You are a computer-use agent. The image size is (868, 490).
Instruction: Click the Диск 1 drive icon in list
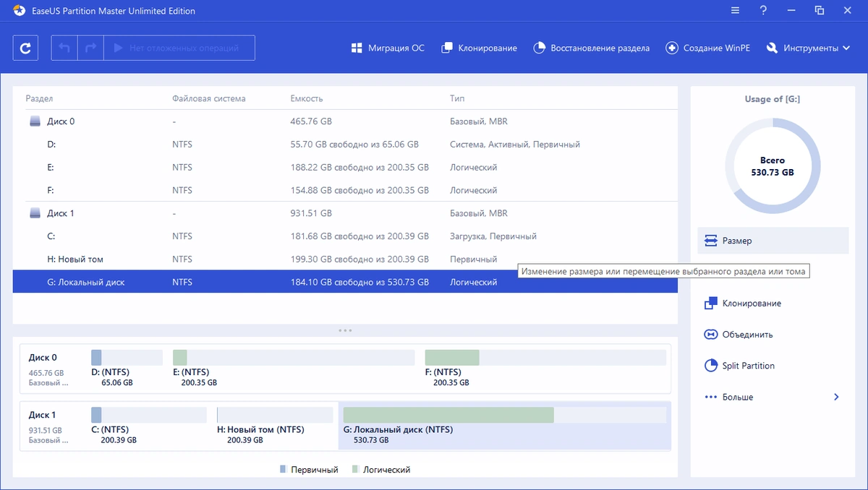pos(35,213)
